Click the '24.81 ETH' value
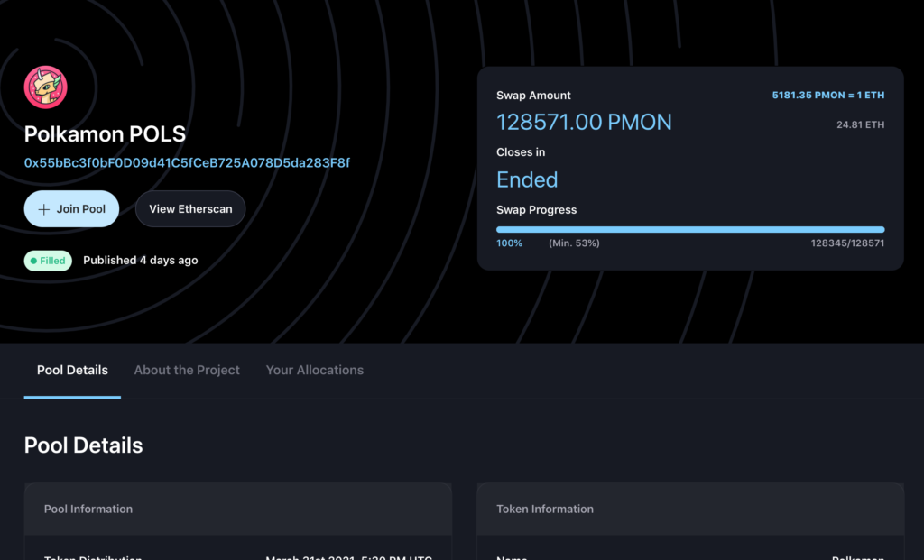This screenshot has width=924, height=560. click(x=860, y=124)
